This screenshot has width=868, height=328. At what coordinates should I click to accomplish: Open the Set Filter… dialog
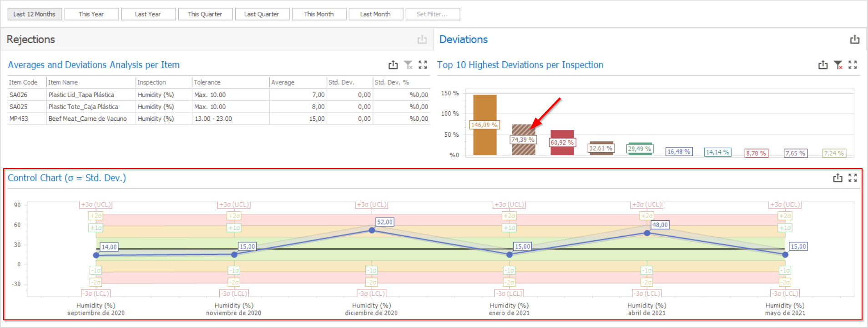(432, 14)
